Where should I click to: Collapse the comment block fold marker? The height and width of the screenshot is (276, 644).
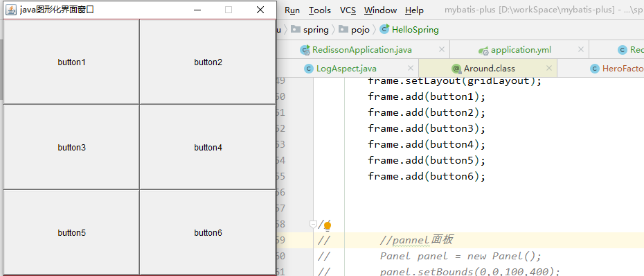(313, 224)
